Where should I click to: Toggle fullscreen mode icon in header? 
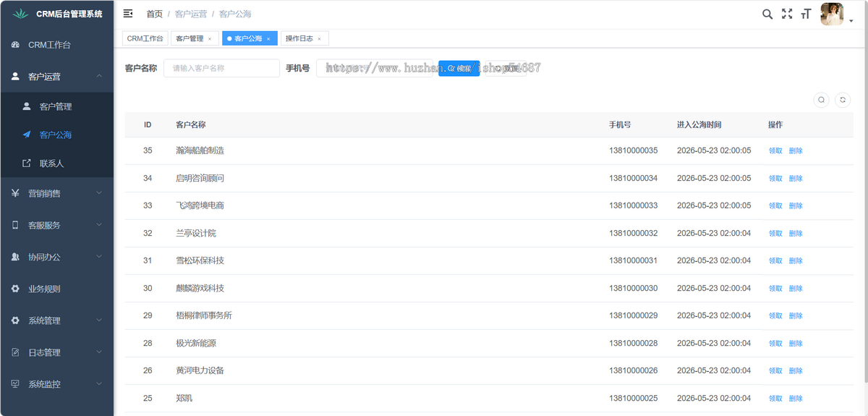coord(787,14)
